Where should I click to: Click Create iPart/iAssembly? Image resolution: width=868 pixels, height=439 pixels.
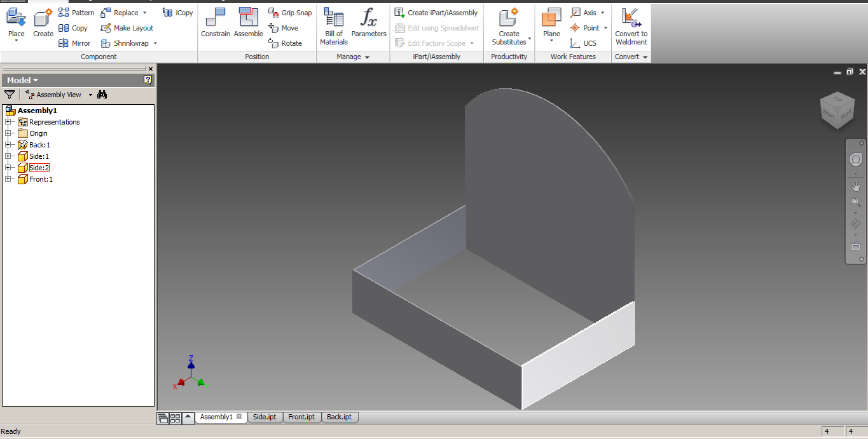436,13
